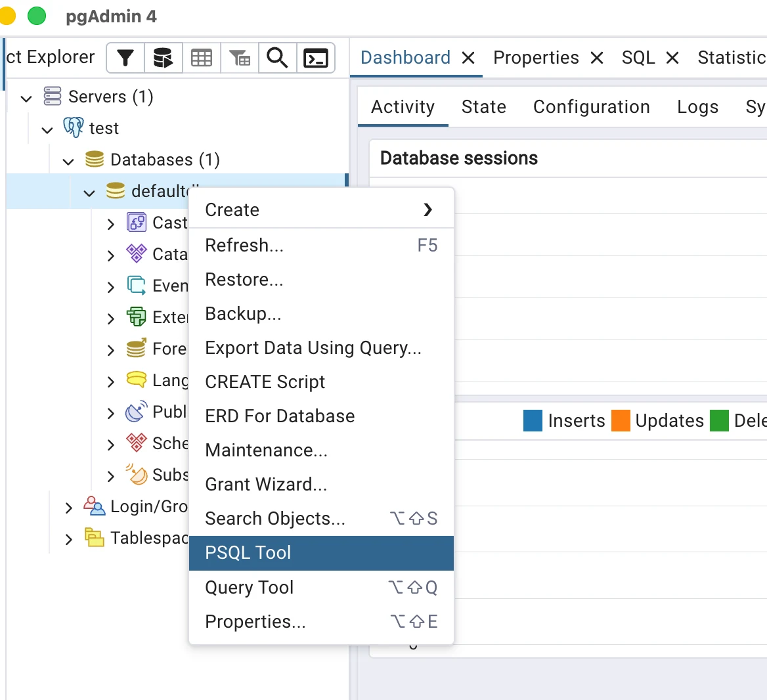This screenshot has height=700, width=767.
Task: Click the View Data table grid icon
Action: pos(201,58)
